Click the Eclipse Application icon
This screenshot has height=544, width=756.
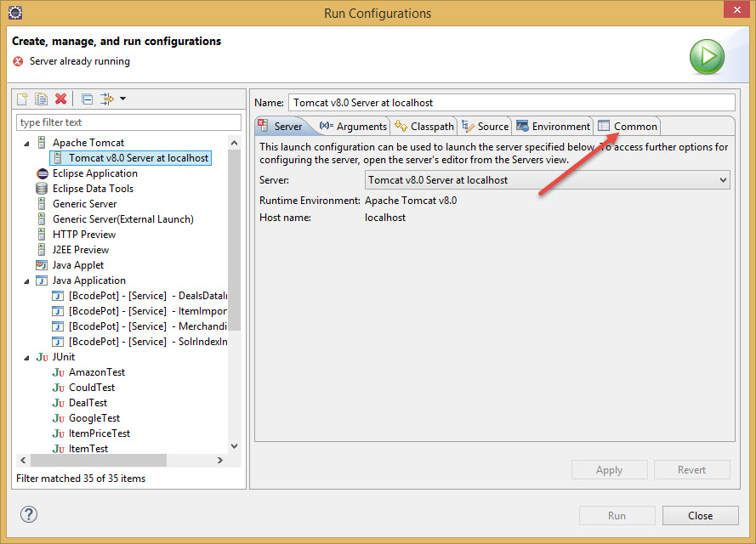tap(43, 173)
